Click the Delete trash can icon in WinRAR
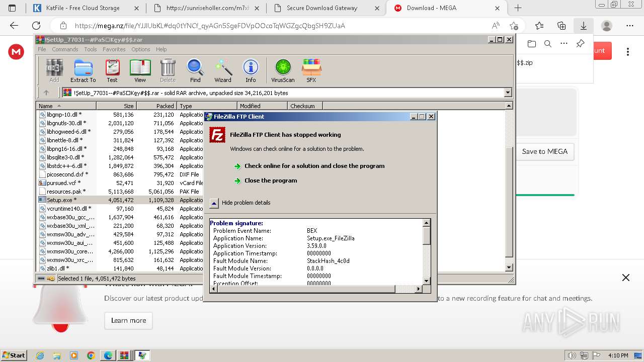 point(168,70)
